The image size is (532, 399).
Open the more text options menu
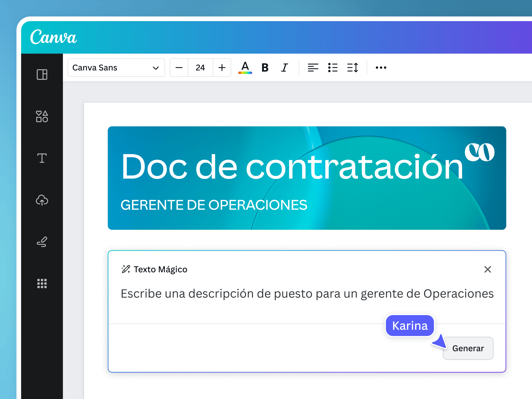click(381, 68)
